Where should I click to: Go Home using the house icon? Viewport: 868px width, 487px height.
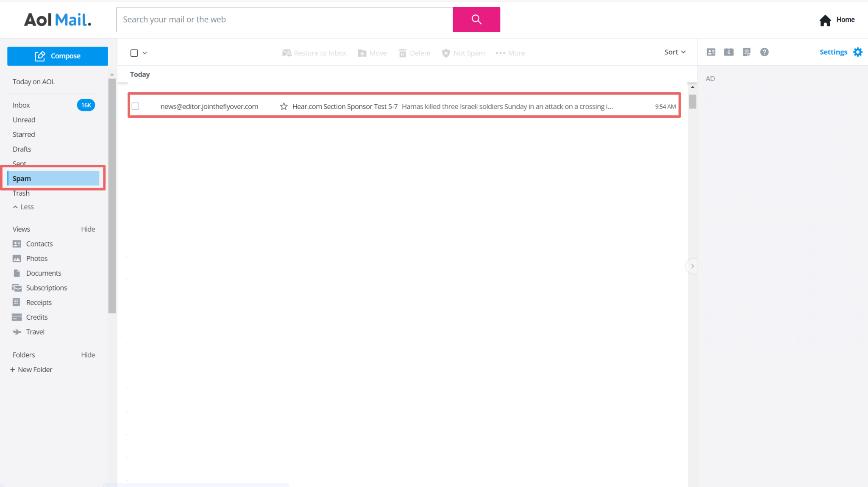pyautogui.click(x=824, y=20)
